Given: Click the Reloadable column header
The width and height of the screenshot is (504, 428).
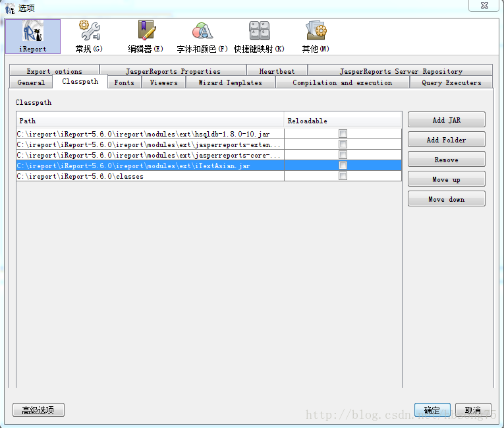Looking at the screenshot, I should [x=343, y=121].
